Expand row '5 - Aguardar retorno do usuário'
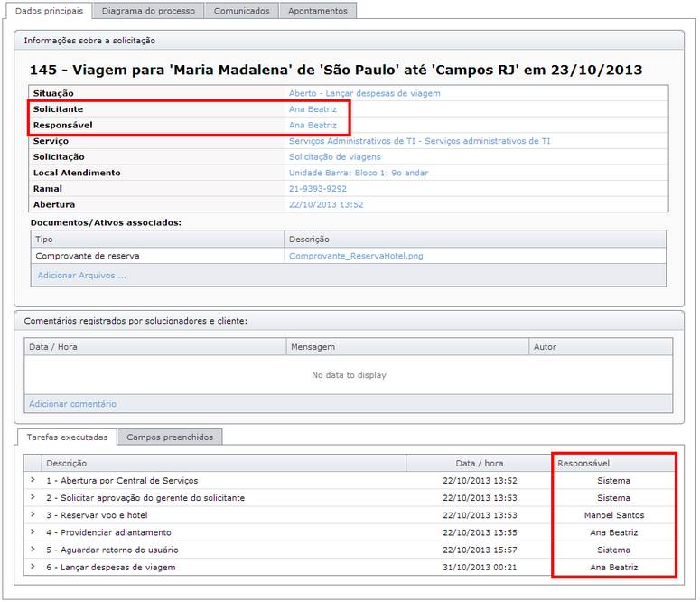The height and width of the screenshot is (602, 700). 33,550
